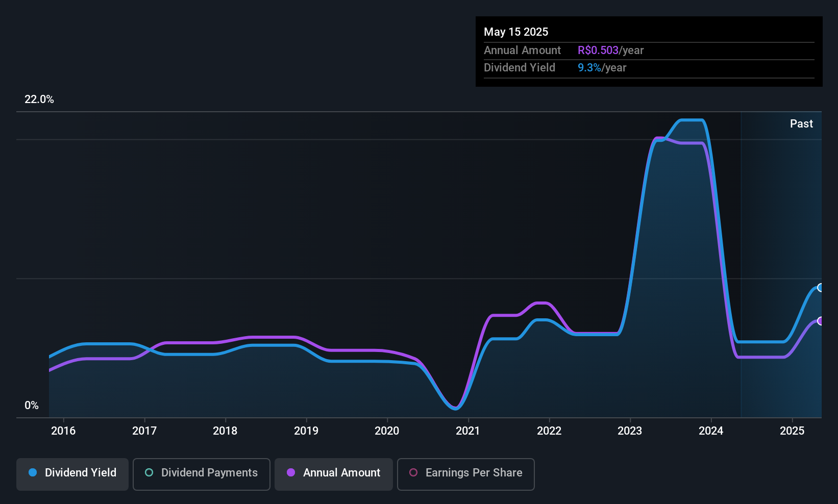This screenshot has width=838, height=504.
Task: Click the purple Annual Amount legend dot
Action: [x=291, y=472]
